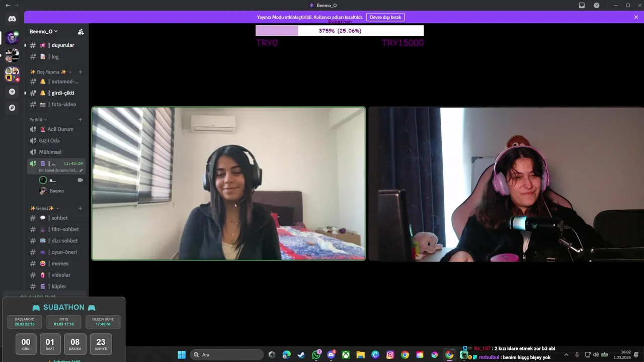Click the donation goal progress bar 3759₺
This screenshot has height=362, width=644.
[x=340, y=31]
